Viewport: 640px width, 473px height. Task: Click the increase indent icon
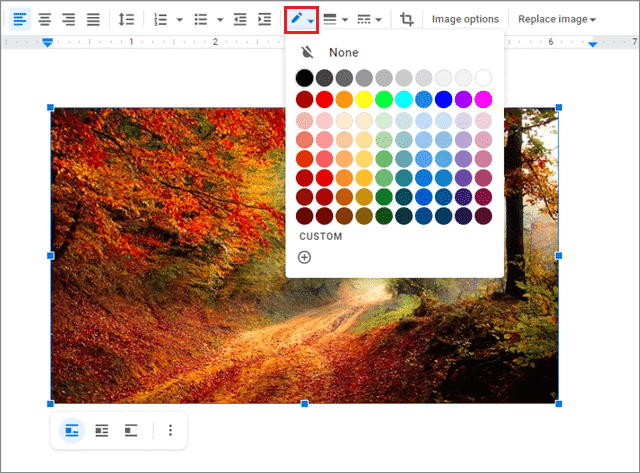click(264, 19)
